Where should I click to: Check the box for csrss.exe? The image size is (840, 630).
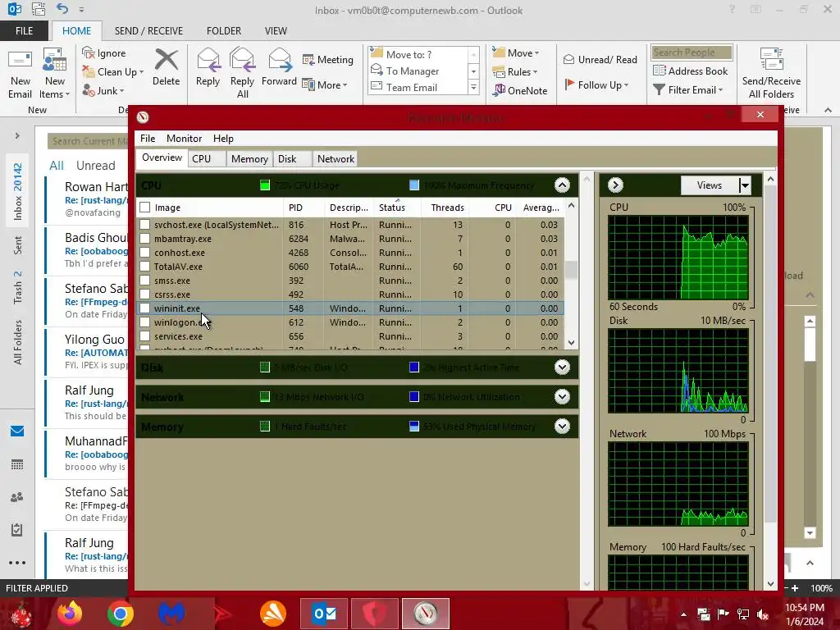pyautogui.click(x=144, y=294)
